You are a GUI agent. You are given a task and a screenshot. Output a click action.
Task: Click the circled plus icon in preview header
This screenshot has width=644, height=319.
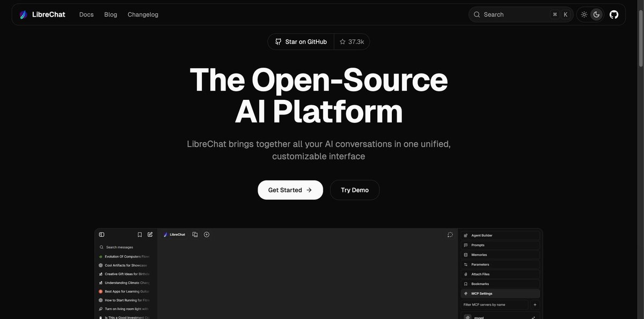pos(207,235)
